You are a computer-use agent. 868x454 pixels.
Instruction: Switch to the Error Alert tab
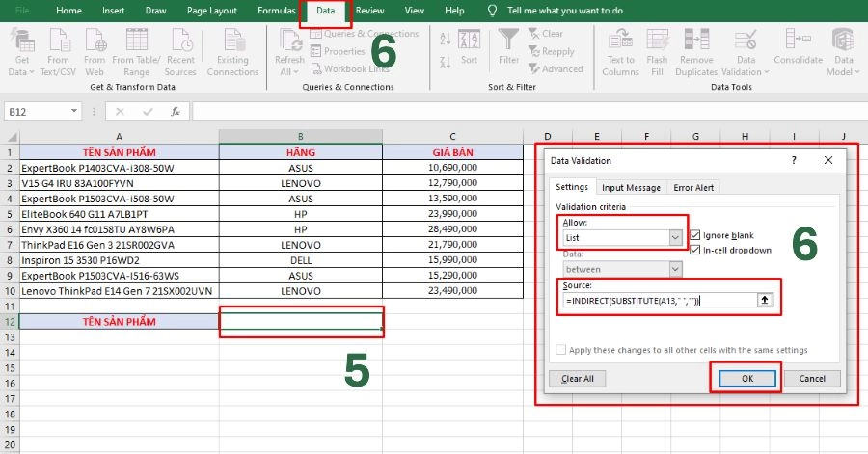pyautogui.click(x=693, y=187)
